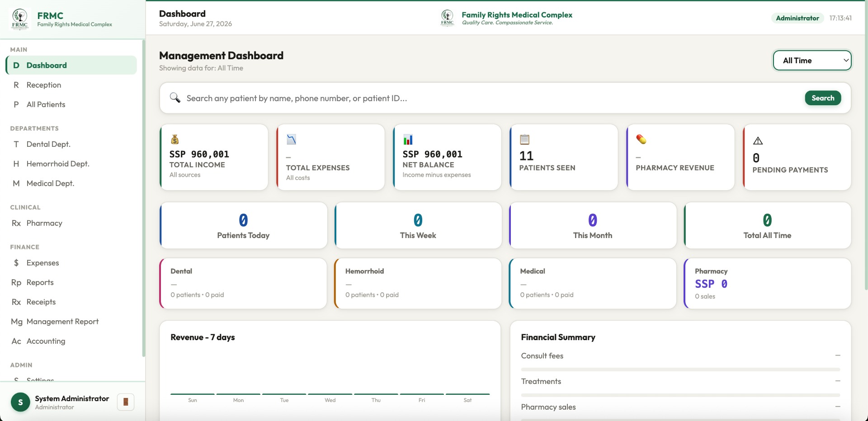868x421 pixels.
Task: Click the Pending Payments warning icon
Action: 758,140
